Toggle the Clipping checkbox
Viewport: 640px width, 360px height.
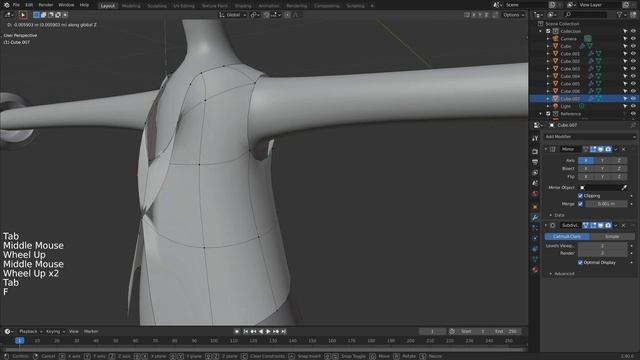[580, 196]
